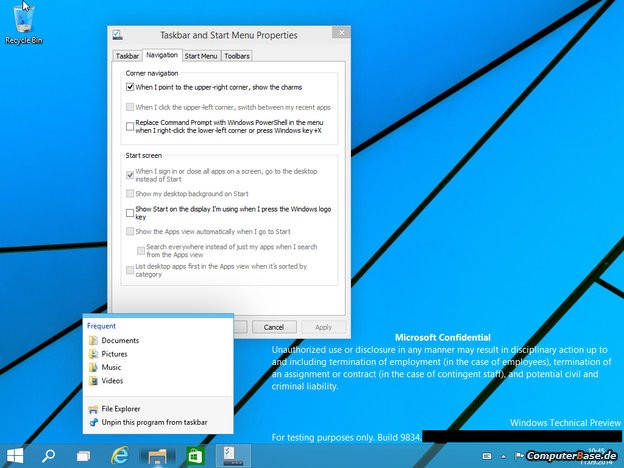Open Task View from the taskbar
Screen dimensions: 624x468
pos(83,455)
